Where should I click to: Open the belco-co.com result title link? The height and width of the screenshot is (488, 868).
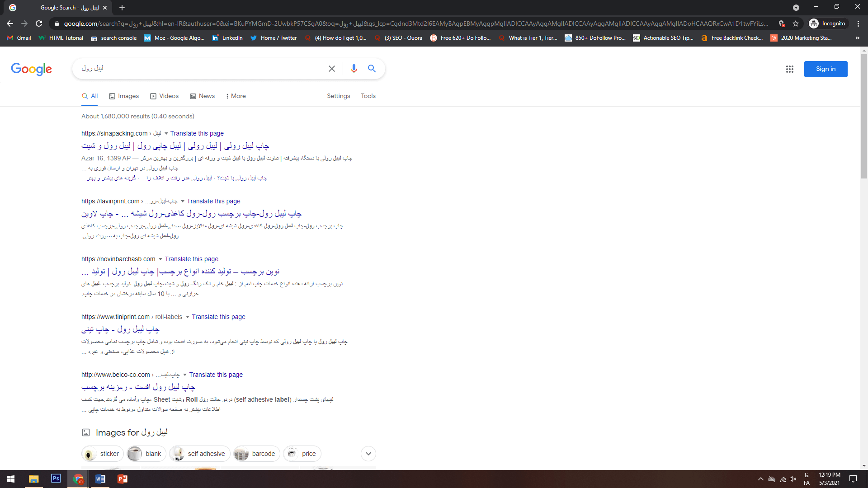click(x=138, y=387)
